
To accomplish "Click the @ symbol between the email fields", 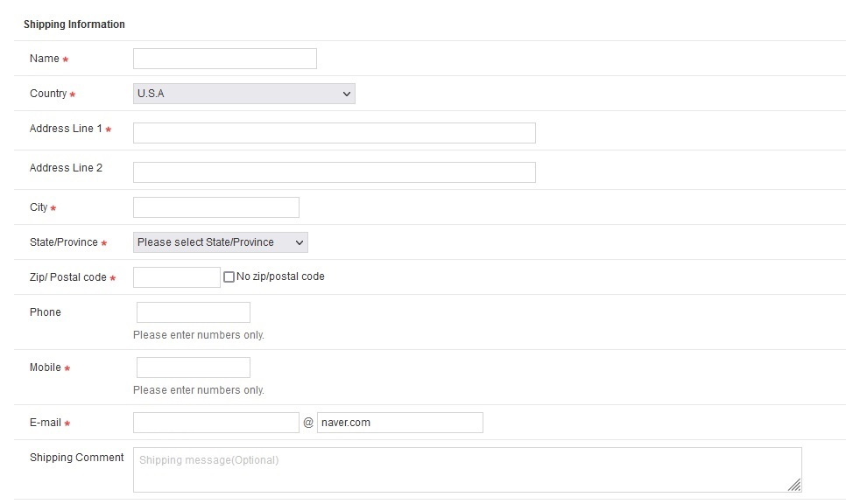I will (x=308, y=423).
